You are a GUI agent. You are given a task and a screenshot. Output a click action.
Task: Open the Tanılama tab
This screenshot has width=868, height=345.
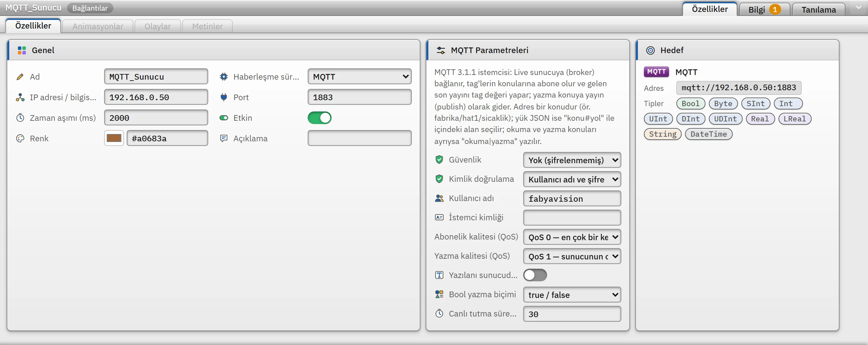tap(819, 9)
